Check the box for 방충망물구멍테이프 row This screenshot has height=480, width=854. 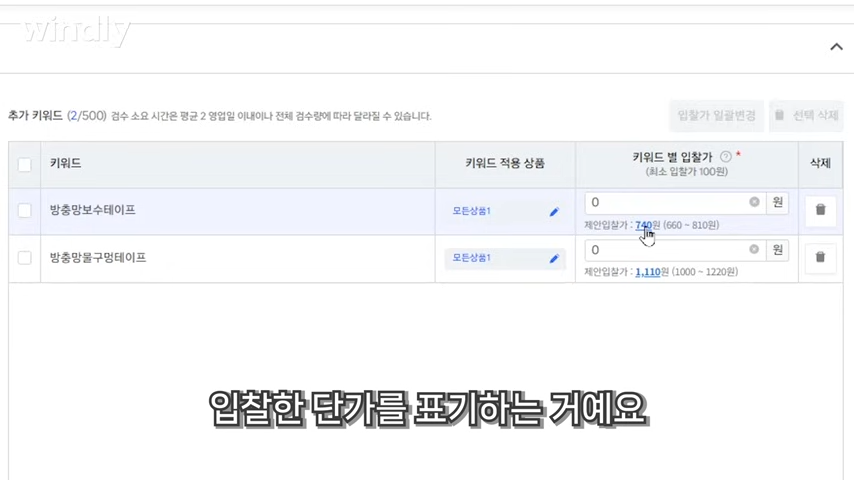pyautogui.click(x=25, y=258)
